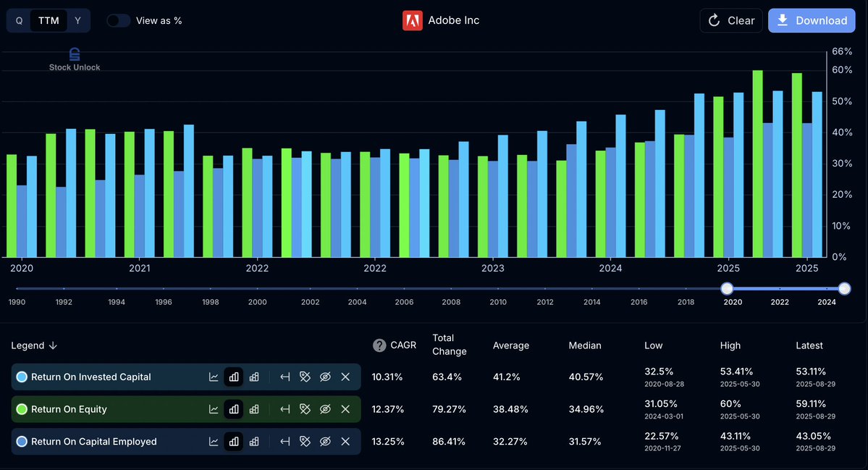Switch to quarterly view with the Q tab

19,20
